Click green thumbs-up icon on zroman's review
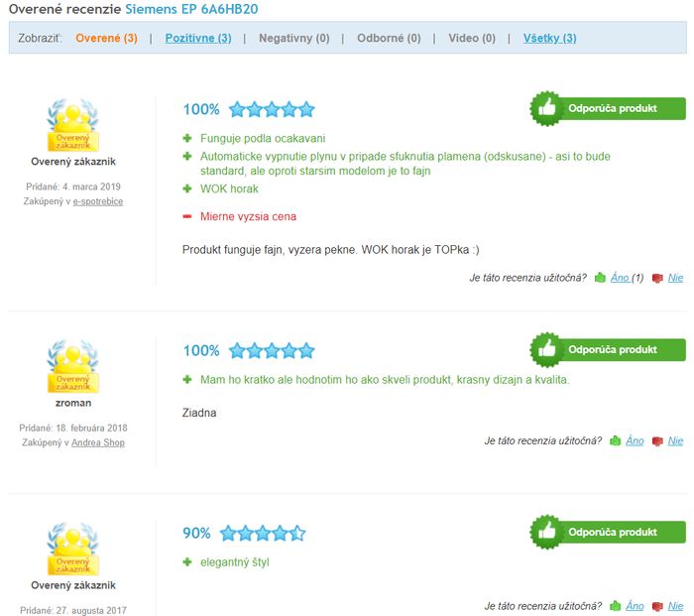The height and width of the screenshot is (616, 694). [616, 440]
